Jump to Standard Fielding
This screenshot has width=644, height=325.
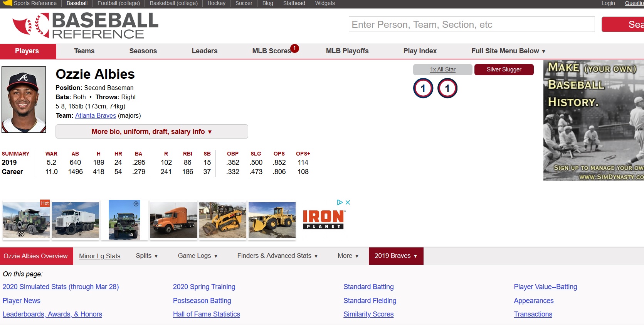(x=370, y=301)
